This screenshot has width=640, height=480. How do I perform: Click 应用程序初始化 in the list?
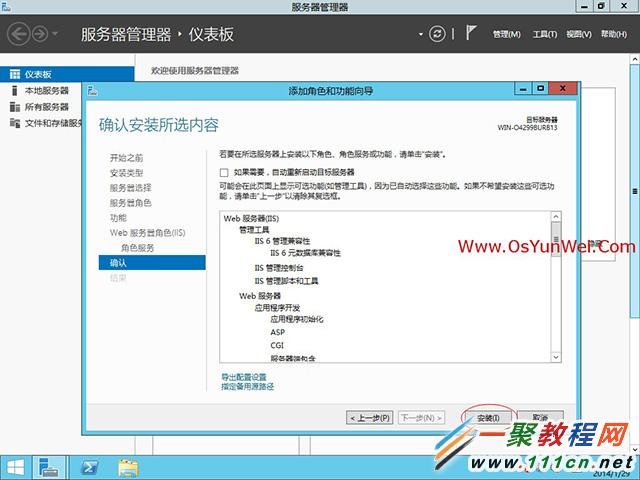297,319
